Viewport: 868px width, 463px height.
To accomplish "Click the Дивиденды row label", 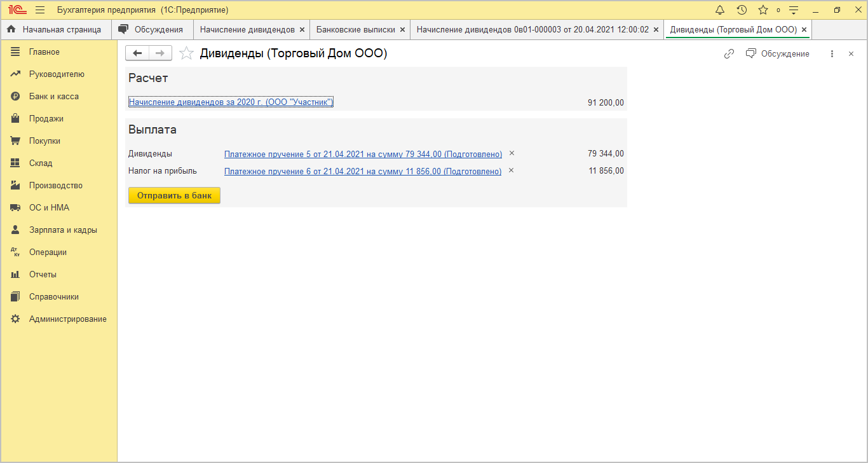I will [150, 154].
